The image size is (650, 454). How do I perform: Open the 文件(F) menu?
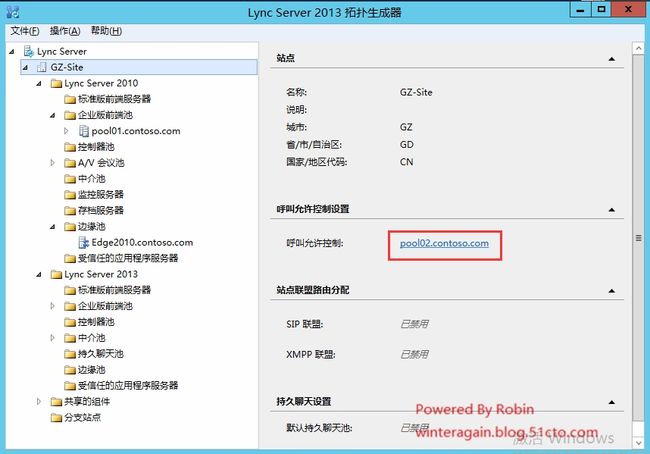(x=25, y=31)
